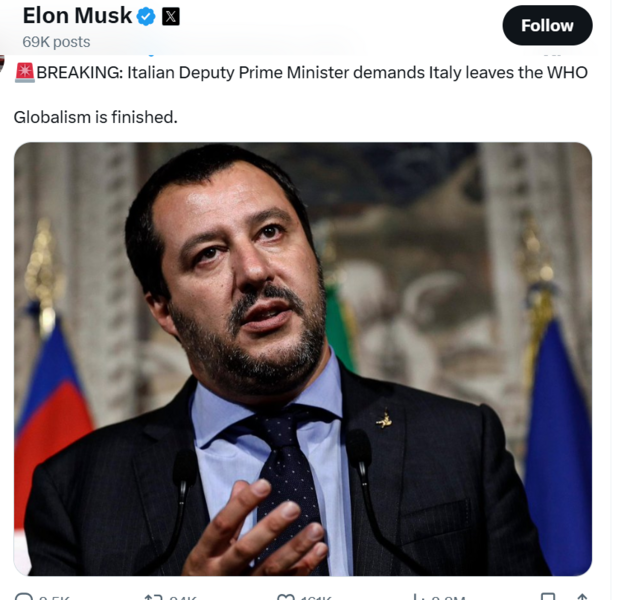
Task: Open the author avatar beside the post
Action: 2,63
